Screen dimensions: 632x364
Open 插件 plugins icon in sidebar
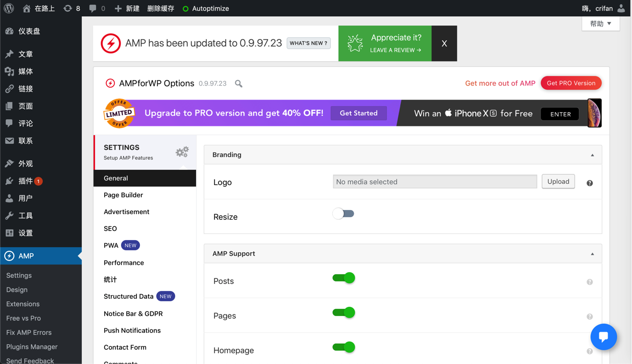[9, 181]
